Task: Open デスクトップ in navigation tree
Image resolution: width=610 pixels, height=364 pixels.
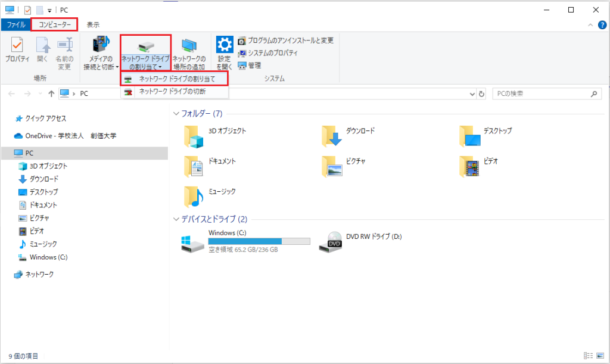Action: coord(38,192)
